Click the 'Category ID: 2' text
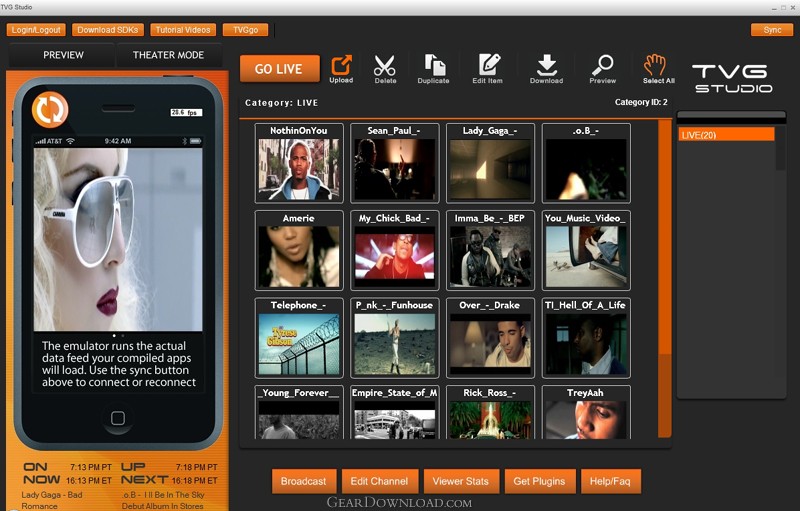Image resolution: width=800 pixels, height=511 pixels. (641, 102)
